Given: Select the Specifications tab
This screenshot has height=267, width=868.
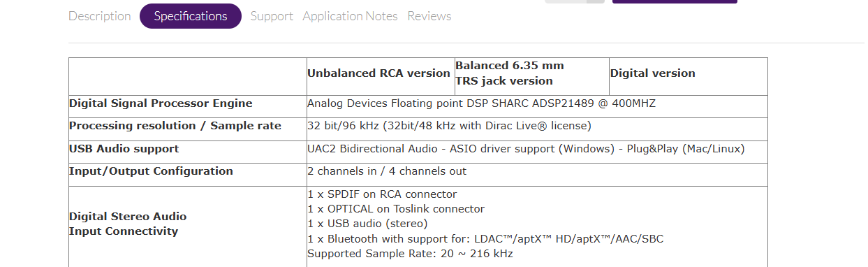Looking at the screenshot, I should [x=191, y=16].
